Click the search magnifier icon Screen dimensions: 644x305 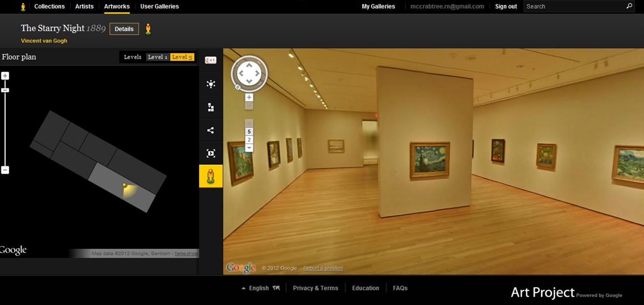[x=629, y=6]
